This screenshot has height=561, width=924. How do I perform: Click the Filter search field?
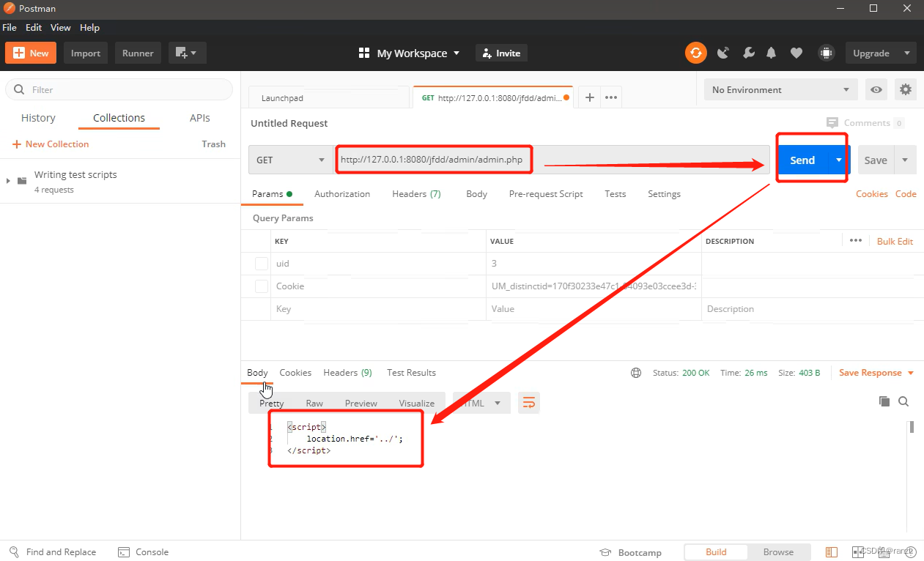[119, 89]
